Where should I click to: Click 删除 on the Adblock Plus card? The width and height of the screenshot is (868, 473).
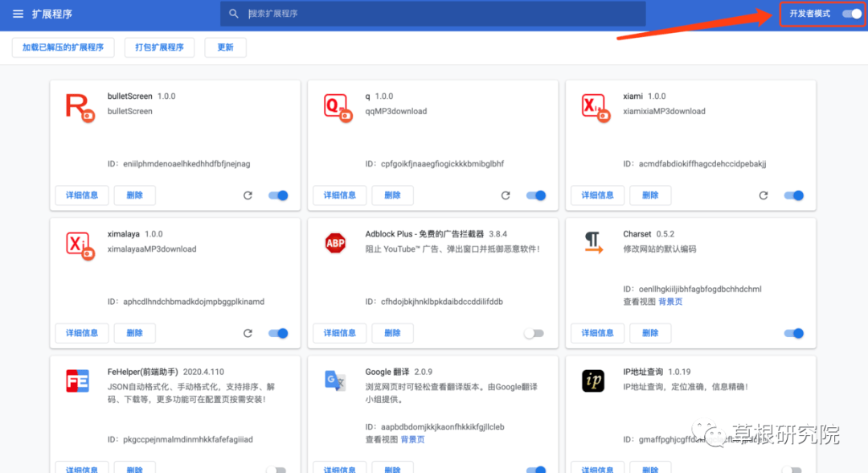pyautogui.click(x=392, y=333)
